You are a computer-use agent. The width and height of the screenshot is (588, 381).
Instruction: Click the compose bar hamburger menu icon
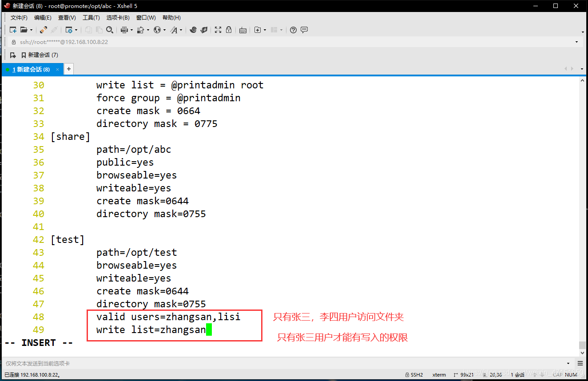tap(580, 363)
